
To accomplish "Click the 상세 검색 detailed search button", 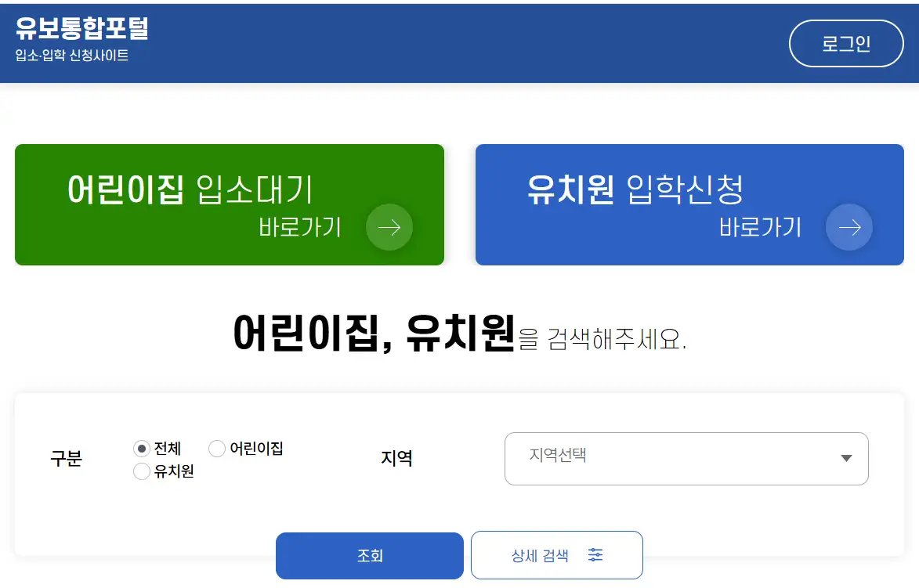I will pyautogui.click(x=556, y=555).
